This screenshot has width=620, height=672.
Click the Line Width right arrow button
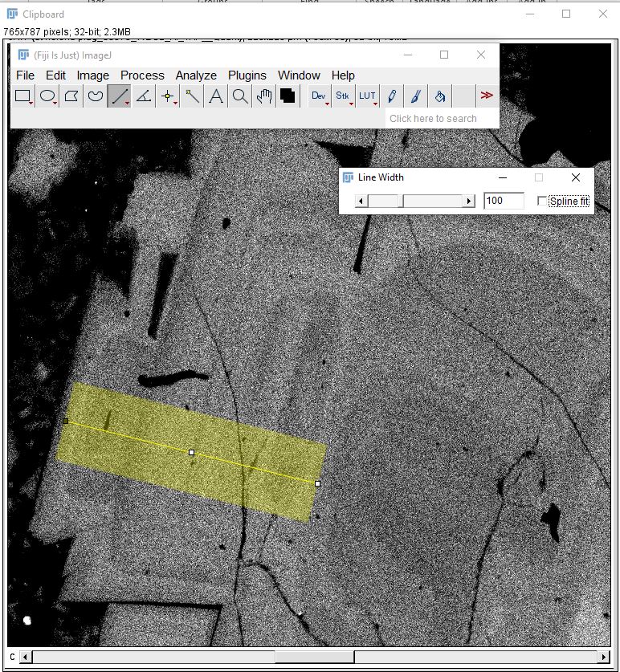coord(469,202)
